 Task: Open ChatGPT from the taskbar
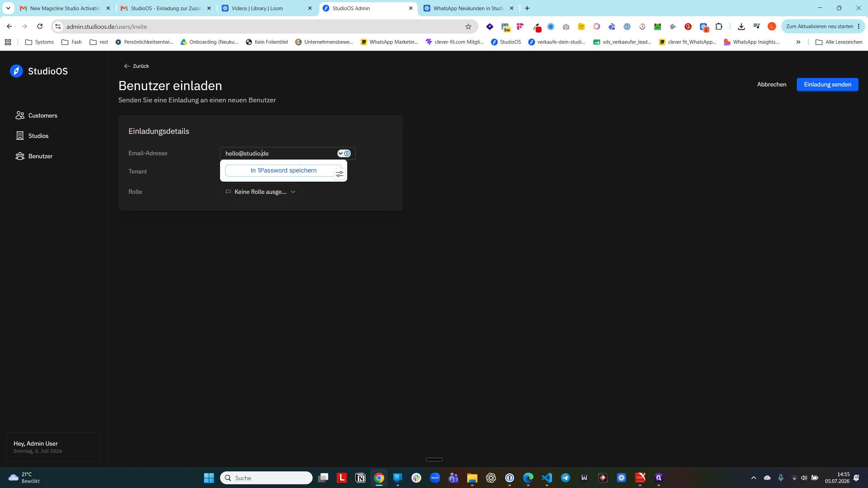pos(491,478)
